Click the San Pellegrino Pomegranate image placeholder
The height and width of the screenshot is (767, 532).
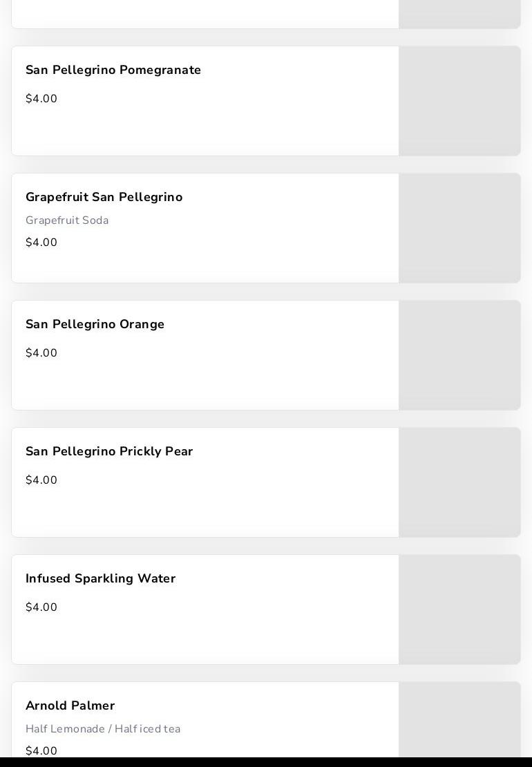pos(459,101)
